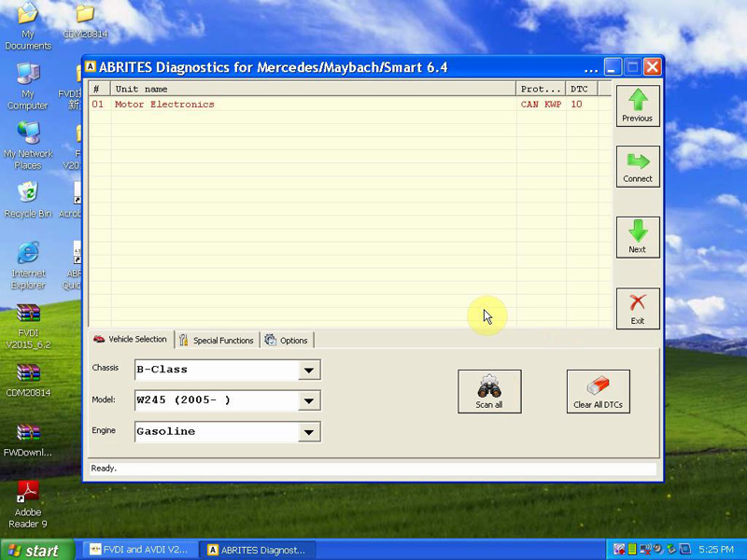Click the red X Exit button
747x560 pixels.
[x=638, y=307]
